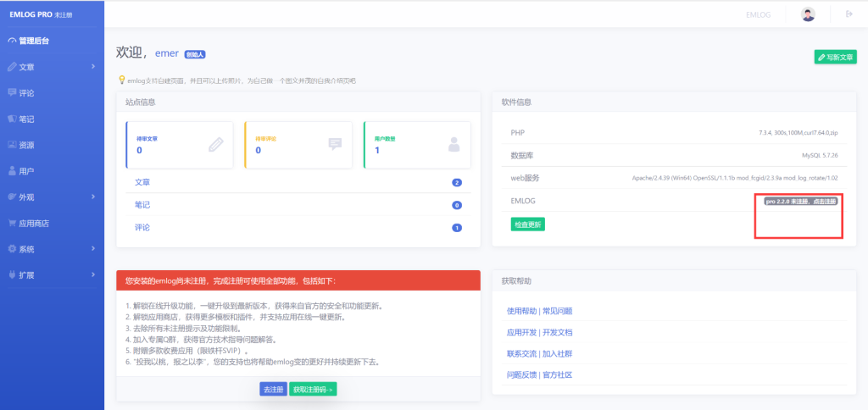Image resolution: width=868 pixels, height=410 pixels.
Task: Expand the 系统 (System) sidebar menu
Action: pos(51,250)
